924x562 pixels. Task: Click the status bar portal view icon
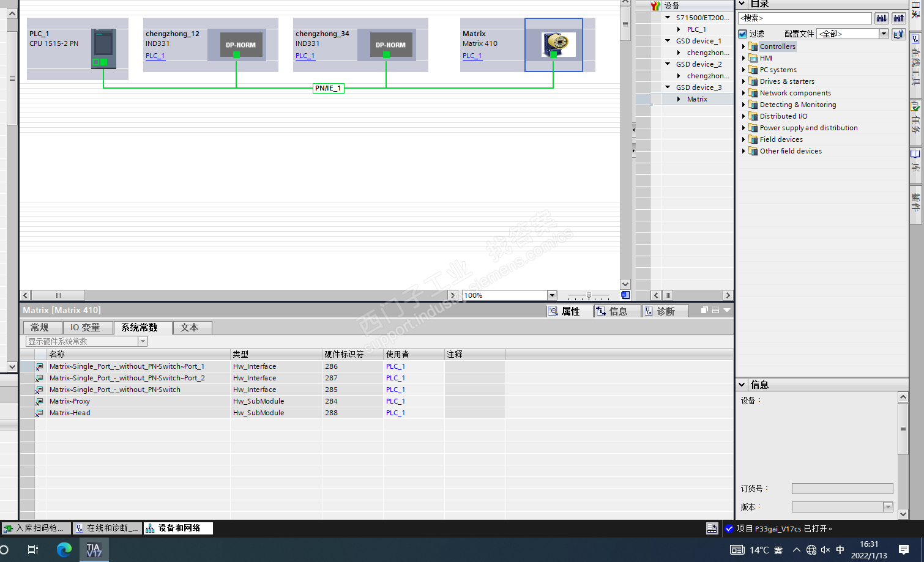[712, 528]
